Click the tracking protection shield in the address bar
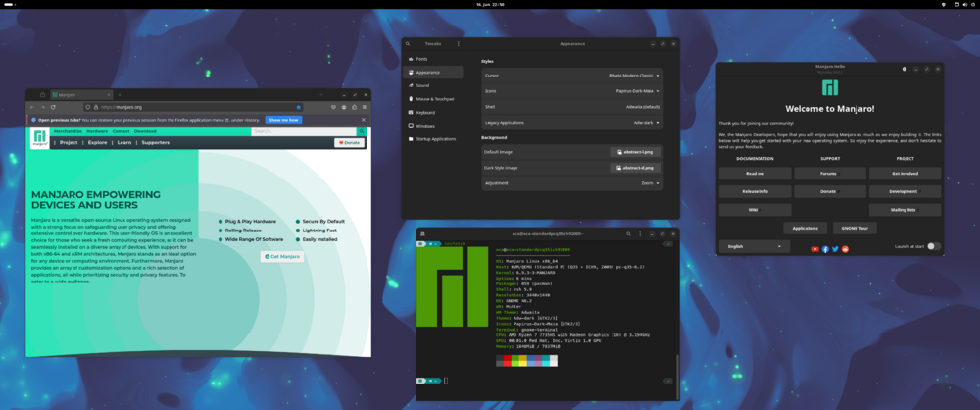Image resolution: width=980 pixels, height=410 pixels. point(87,107)
